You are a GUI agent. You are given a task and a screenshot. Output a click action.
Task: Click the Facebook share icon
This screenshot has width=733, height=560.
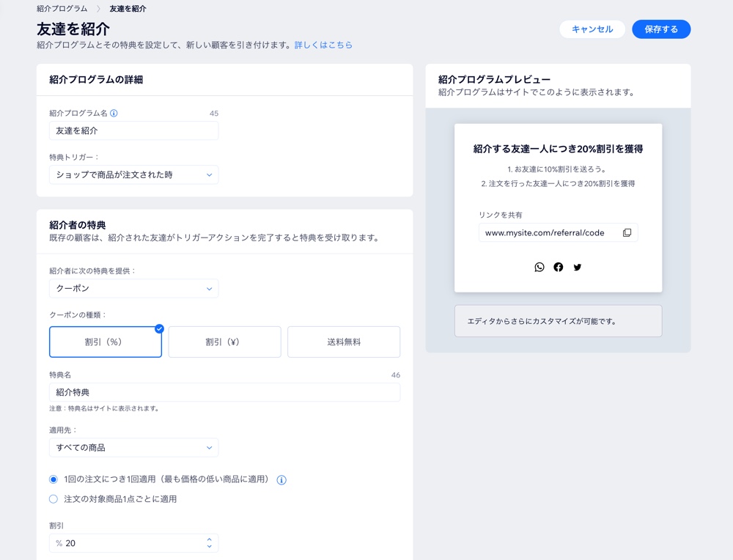pyautogui.click(x=559, y=267)
